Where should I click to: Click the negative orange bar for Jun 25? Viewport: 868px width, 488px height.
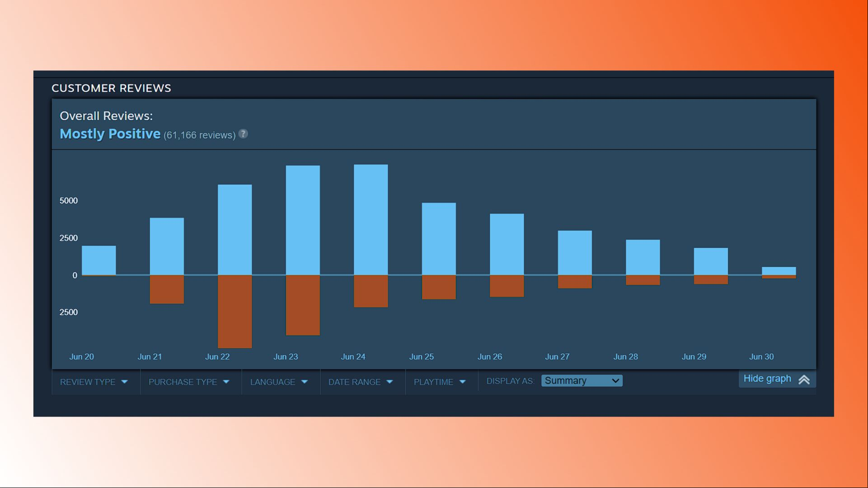click(x=439, y=287)
